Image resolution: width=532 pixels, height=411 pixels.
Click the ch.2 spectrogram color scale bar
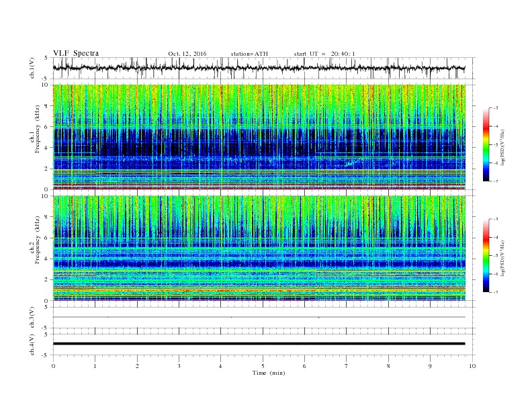tap(486, 255)
